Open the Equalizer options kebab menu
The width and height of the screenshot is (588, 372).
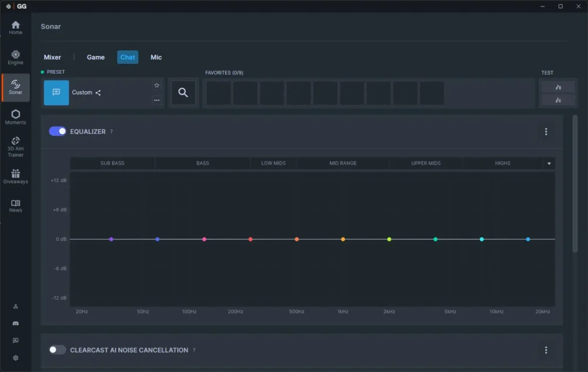point(546,132)
